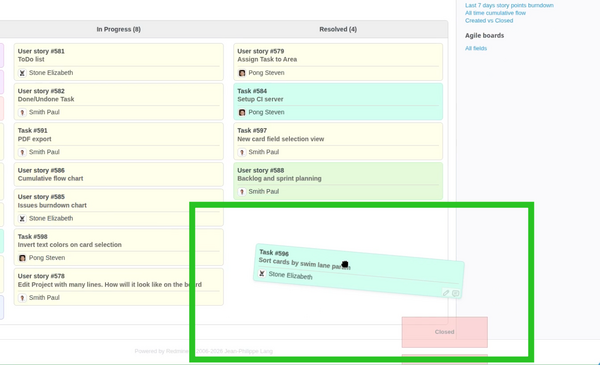Click Pong Steven name on story #579
Image resolution: width=600 pixels, height=365 pixels.
pos(266,73)
